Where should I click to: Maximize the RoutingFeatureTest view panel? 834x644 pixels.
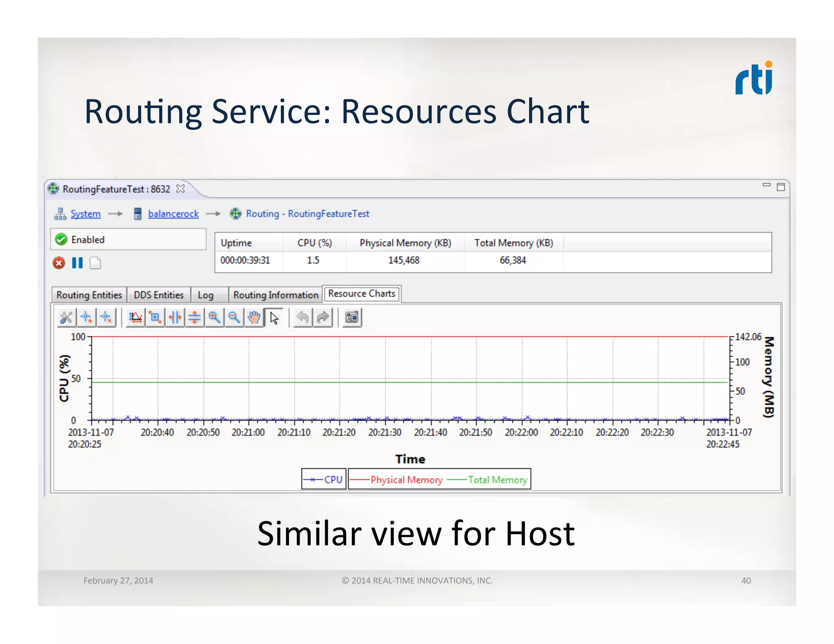pyautogui.click(x=781, y=187)
